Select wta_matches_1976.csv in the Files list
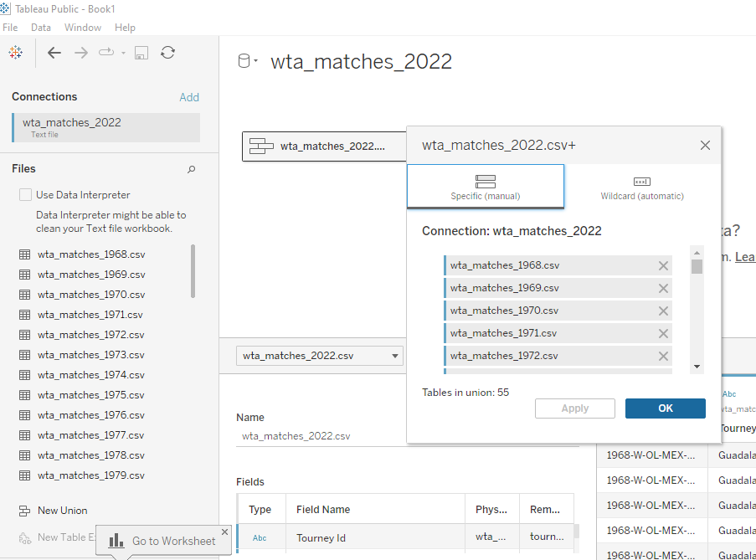The height and width of the screenshot is (560, 756). (x=90, y=415)
